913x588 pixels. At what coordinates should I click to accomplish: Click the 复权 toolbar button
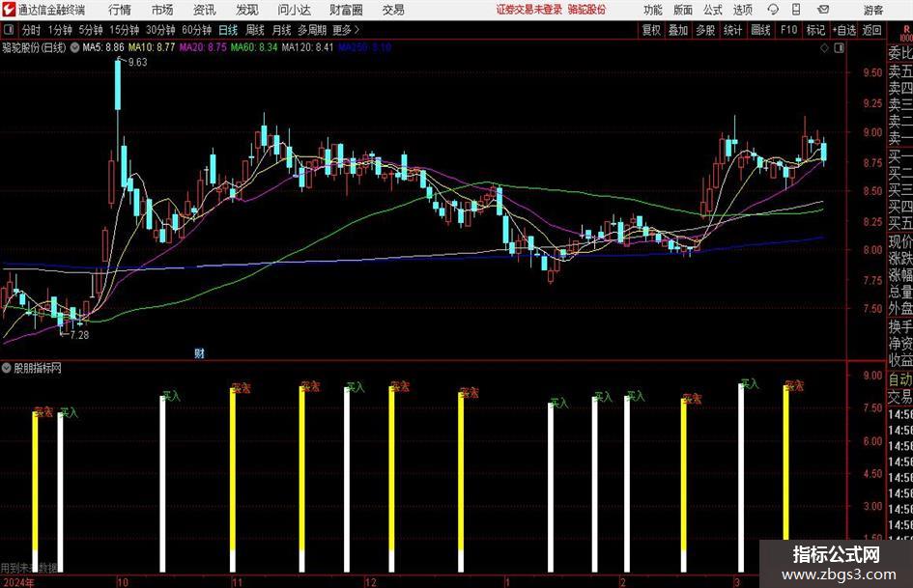point(651,30)
